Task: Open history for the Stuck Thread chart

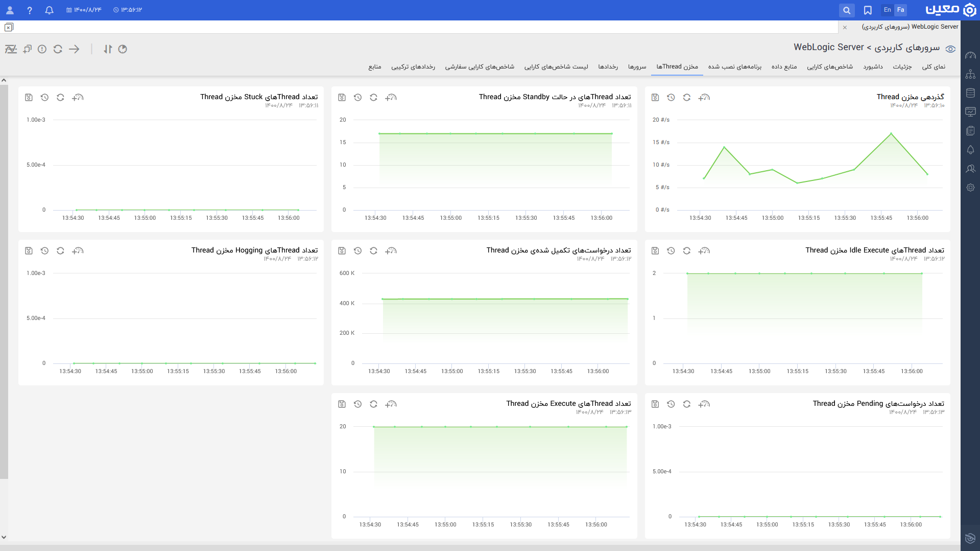Action: click(x=44, y=98)
